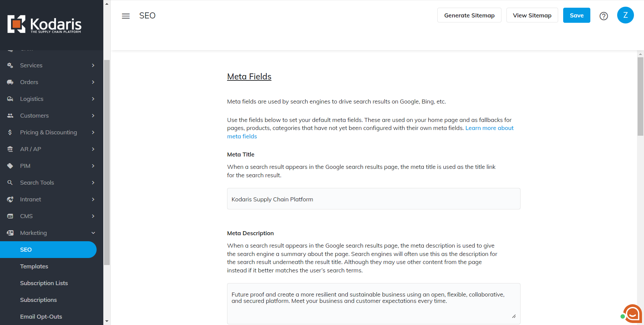This screenshot has width=644, height=325.
Task: Click the sidebar scrollbar down arrow
Action: pos(107,321)
